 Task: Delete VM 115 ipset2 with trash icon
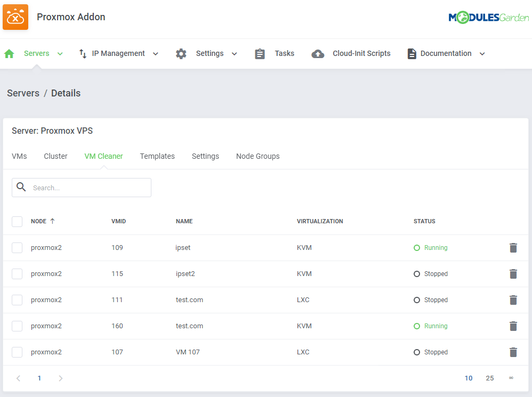coord(513,274)
